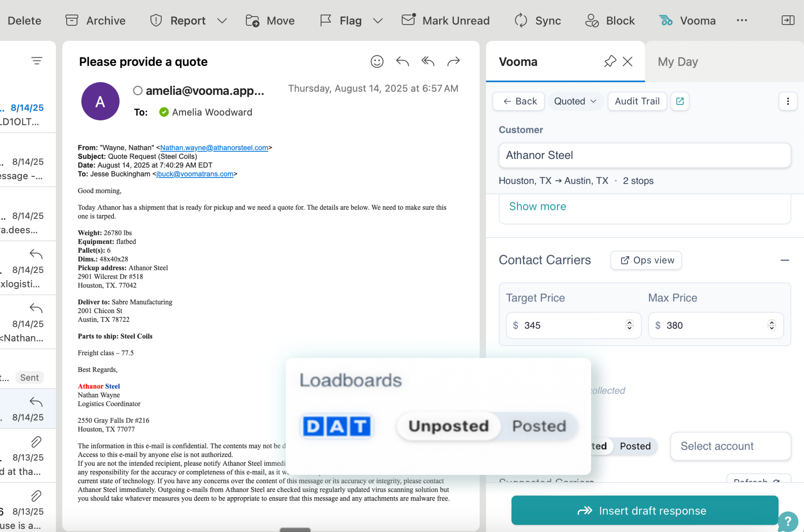804x532 pixels.
Task: Toggle Posted beside Select account
Action: pos(635,446)
